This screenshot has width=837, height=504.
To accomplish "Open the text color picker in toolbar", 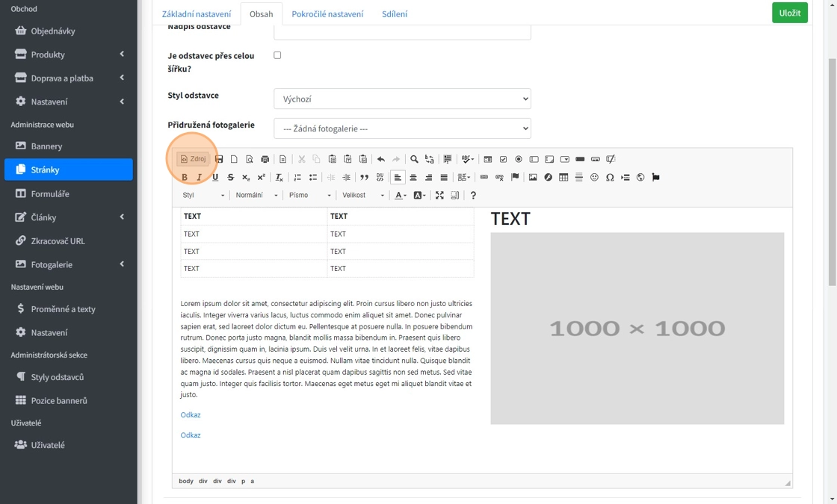I will 401,196.
